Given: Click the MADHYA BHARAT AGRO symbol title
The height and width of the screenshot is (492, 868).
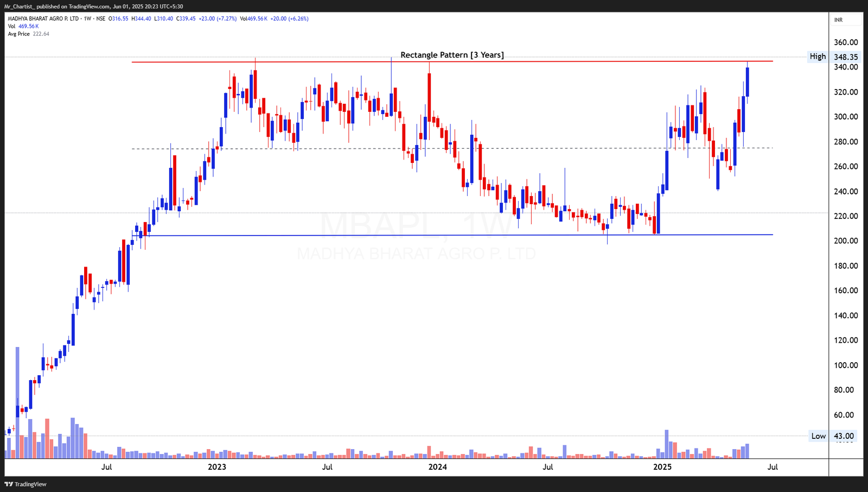Looking at the screenshot, I should tap(43, 18).
